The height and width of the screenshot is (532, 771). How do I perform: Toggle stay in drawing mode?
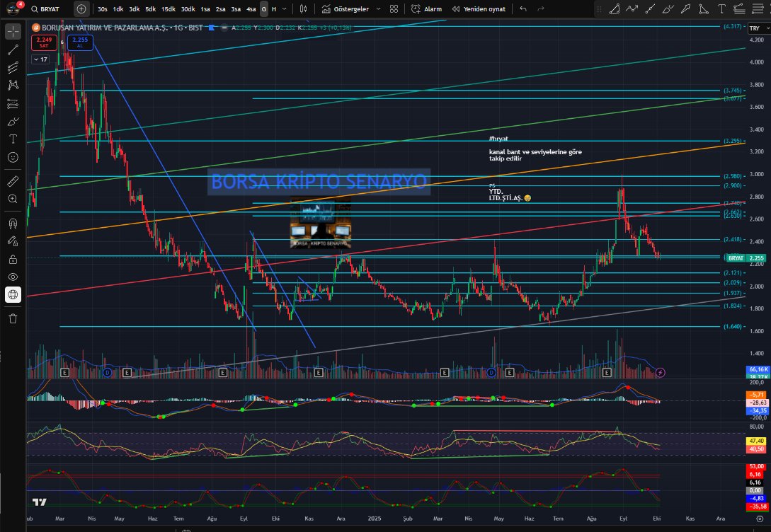click(13, 241)
